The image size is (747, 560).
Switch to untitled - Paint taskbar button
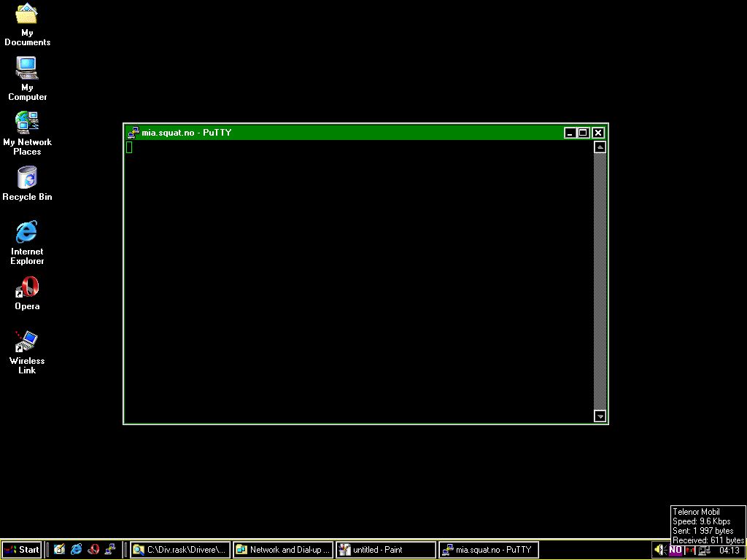[x=386, y=550]
